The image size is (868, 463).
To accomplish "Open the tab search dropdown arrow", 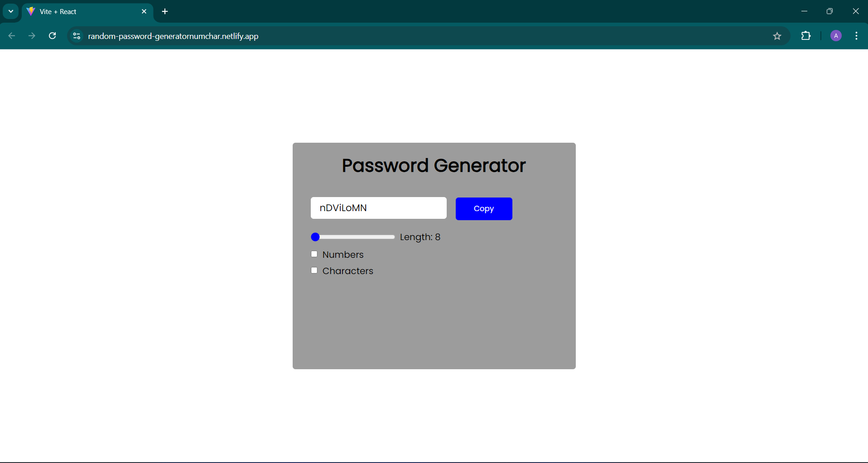I will point(11,11).
